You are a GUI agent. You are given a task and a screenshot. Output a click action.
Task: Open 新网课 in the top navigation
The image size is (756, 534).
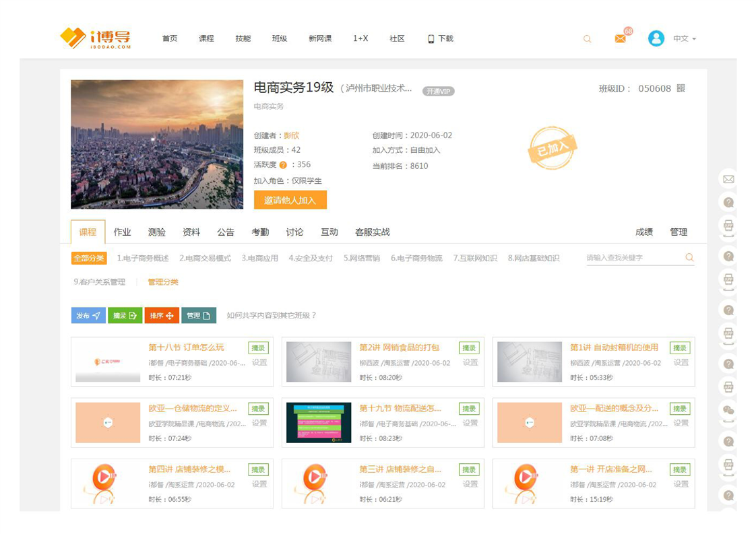tap(320, 38)
